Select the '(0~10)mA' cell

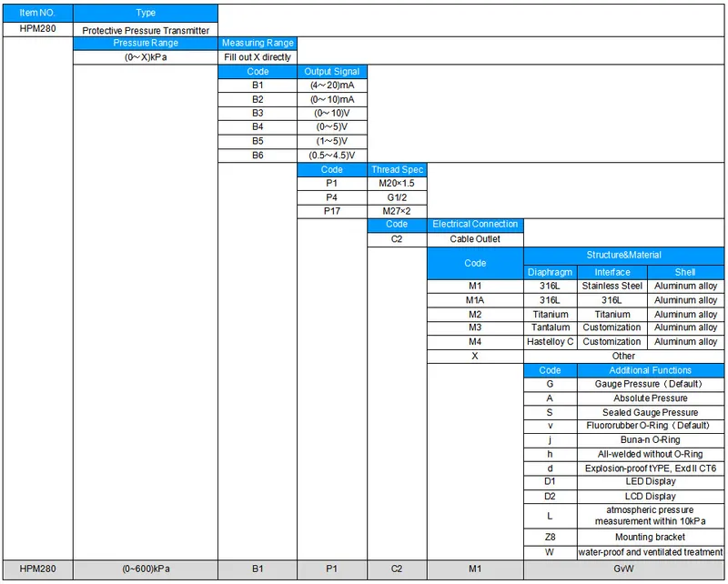point(332,99)
